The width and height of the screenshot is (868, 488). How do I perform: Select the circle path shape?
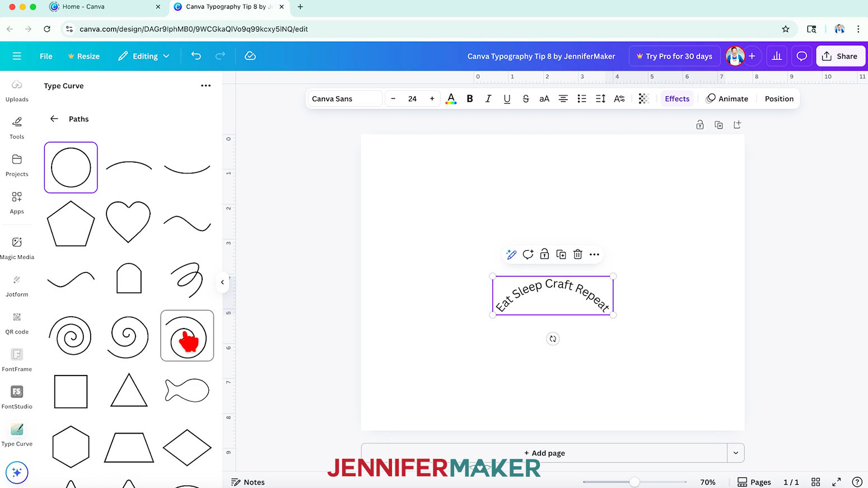(x=71, y=167)
